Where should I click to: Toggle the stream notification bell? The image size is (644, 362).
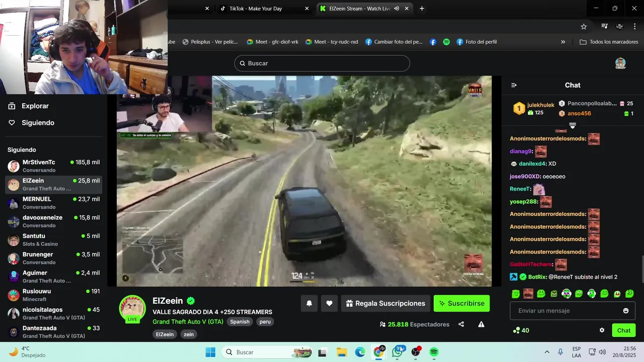pyautogui.click(x=309, y=303)
